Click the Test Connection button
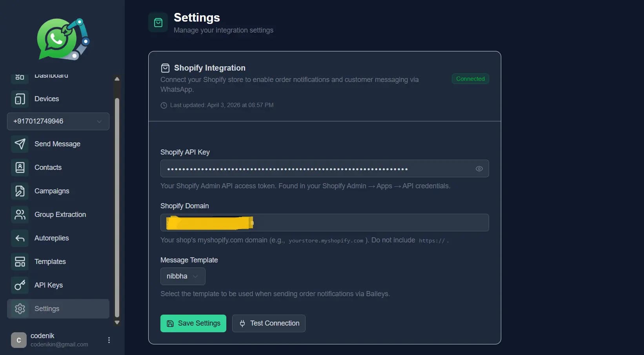The image size is (644, 355). point(269,323)
